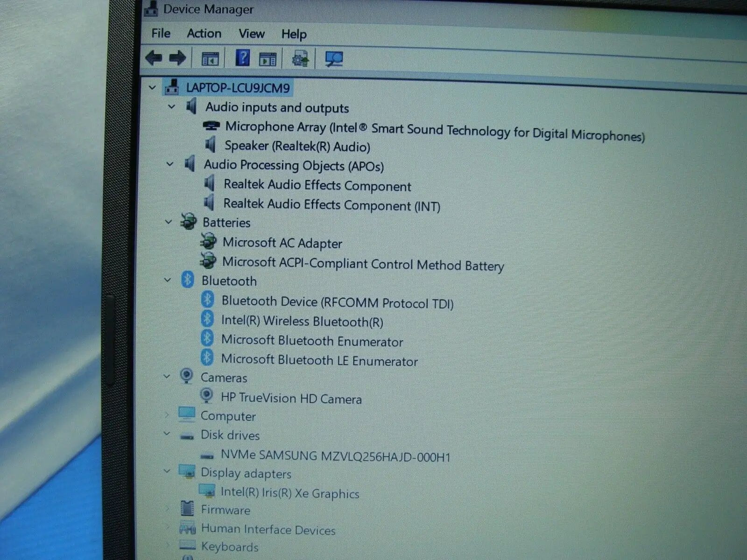Open the Action menu
This screenshot has height=560, width=747.
[204, 34]
